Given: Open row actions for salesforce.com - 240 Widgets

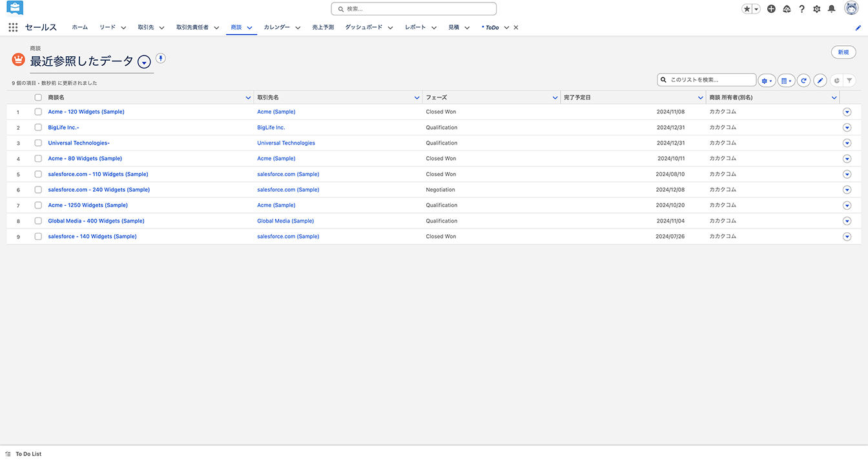Looking at the screenshot, I should [847, 190].
